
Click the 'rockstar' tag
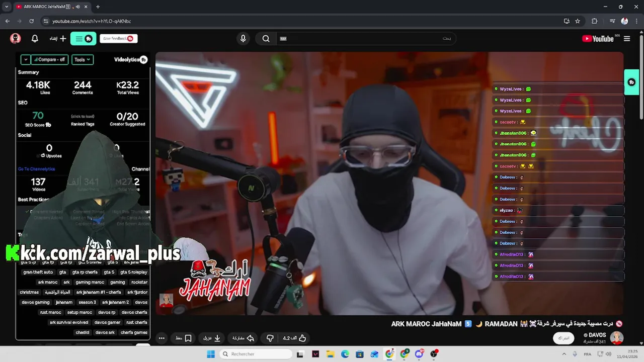click(139, 282)
